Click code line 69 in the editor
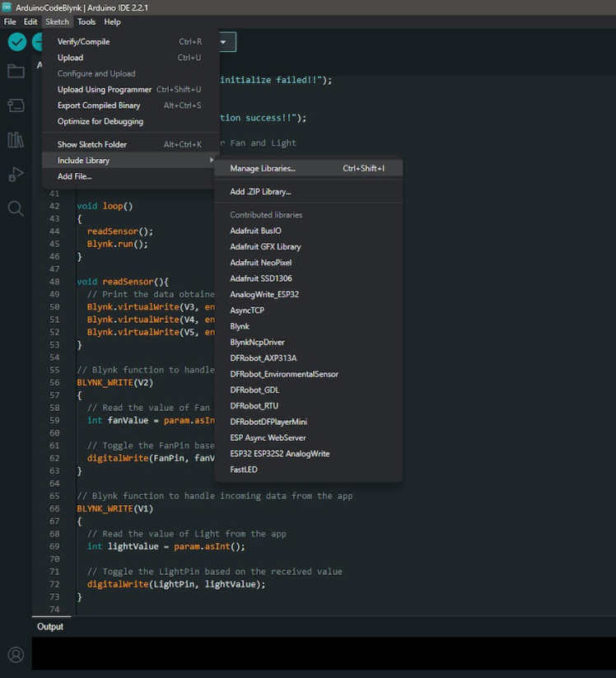Screen dimensions: 616x678 click(x=166, y=546)
